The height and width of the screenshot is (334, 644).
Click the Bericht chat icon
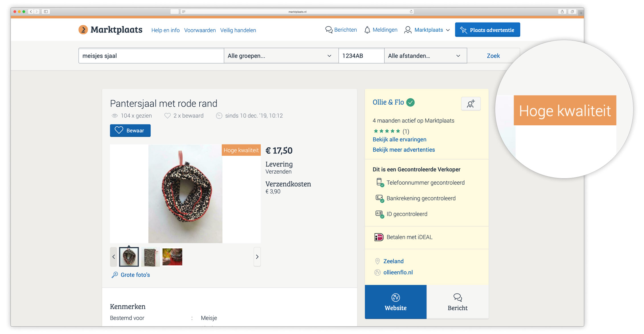[x=457, y=298]
